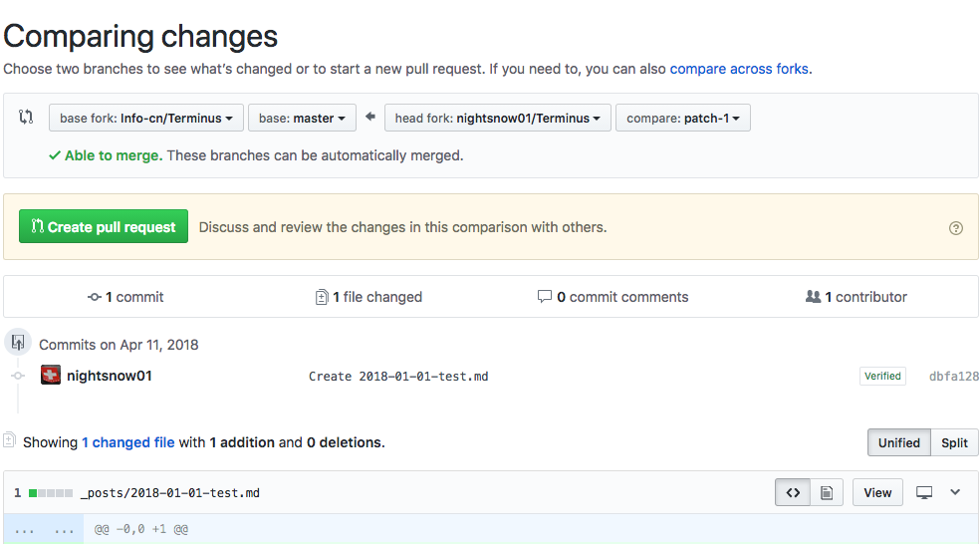Image resolution: width=980 pixels, height=544 pixels.
Task: Expand hidden diff lines at the @@ -0,0 +1 @@ hunk
Action: [44, 529]
